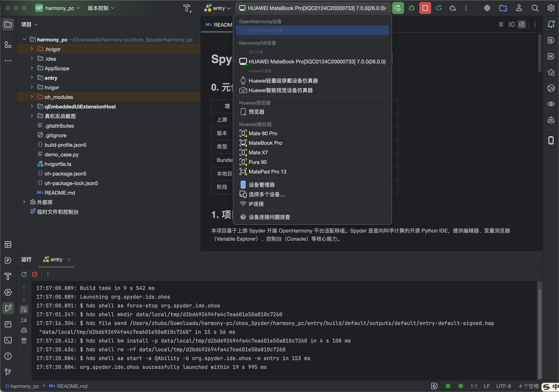559x392 pixels.
Task: Stop process in the Run panel
Action: tap(35, 275)
